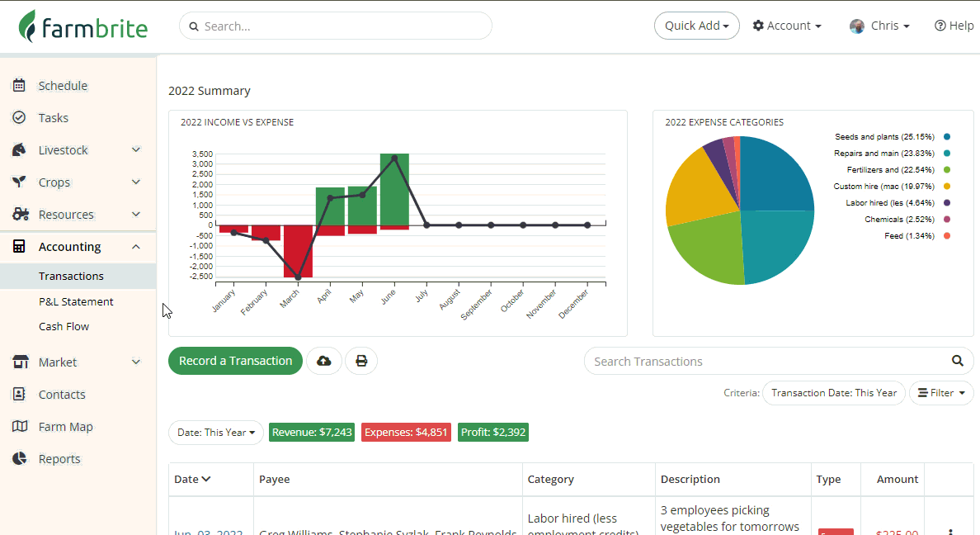Go to Schedule in sidebar
The height and width of the screenshot is (535, 980).
[x=63, y=86]
